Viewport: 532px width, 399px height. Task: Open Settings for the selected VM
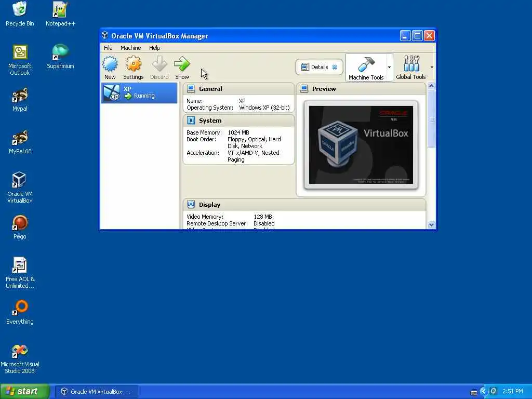[x=134, y=68]
